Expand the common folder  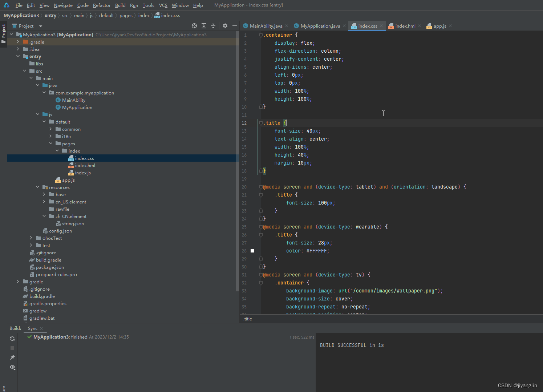(50, 129)
